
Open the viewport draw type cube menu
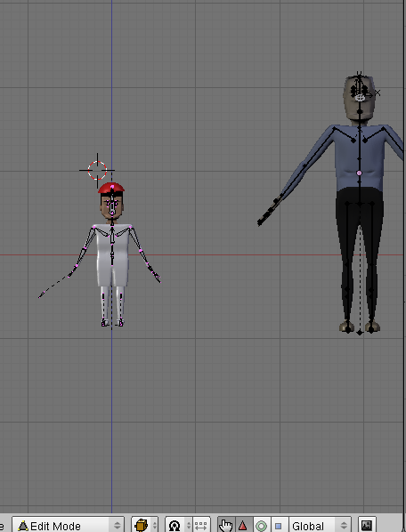click(x=145, y=525)
